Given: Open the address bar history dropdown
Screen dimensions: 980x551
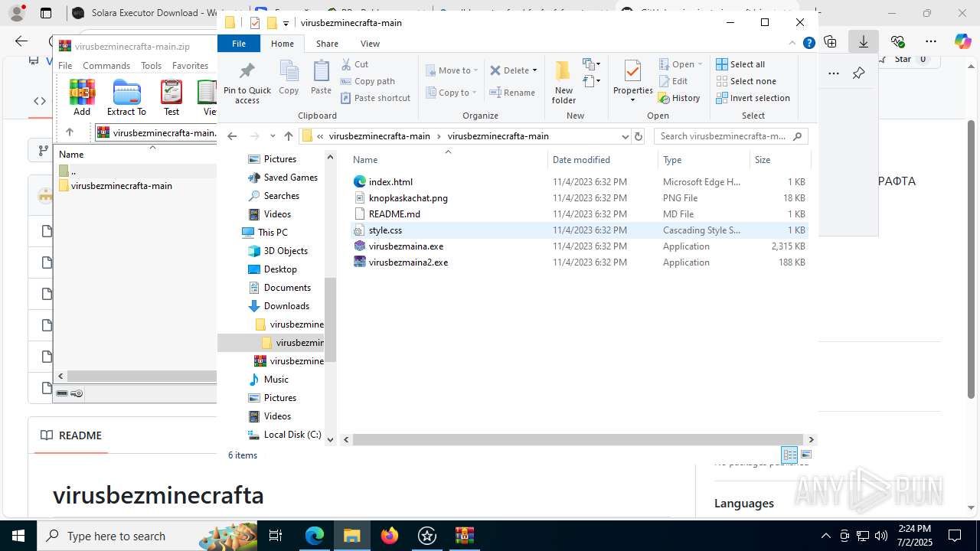Looking at the screenshot, I should click(626, 136).
